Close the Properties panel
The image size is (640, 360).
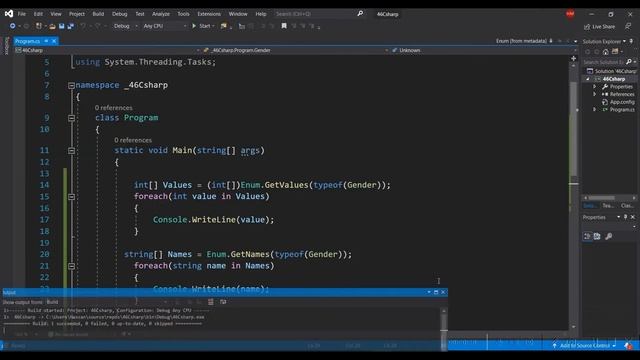pyautogui.click(x=633, y=217)
